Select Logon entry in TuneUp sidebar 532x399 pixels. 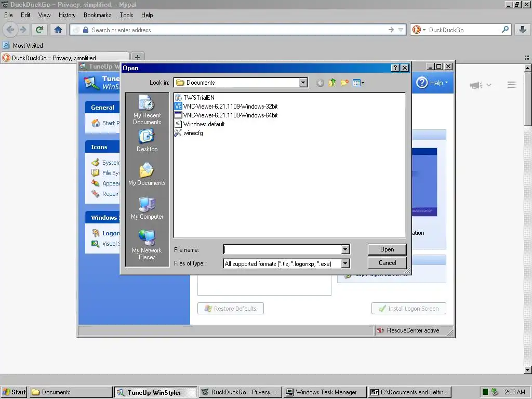pyautogui.click(x=105, y=233)
